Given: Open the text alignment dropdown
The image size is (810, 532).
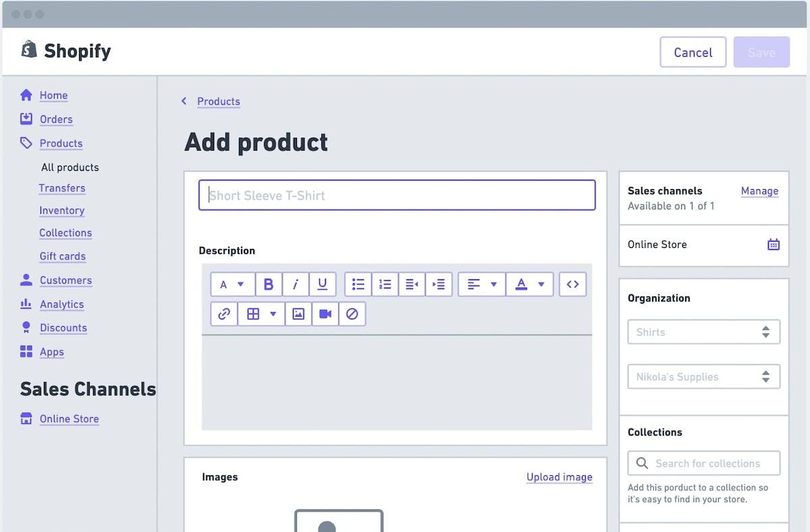Looking at the screenshot, I should (x=482, y=284).
